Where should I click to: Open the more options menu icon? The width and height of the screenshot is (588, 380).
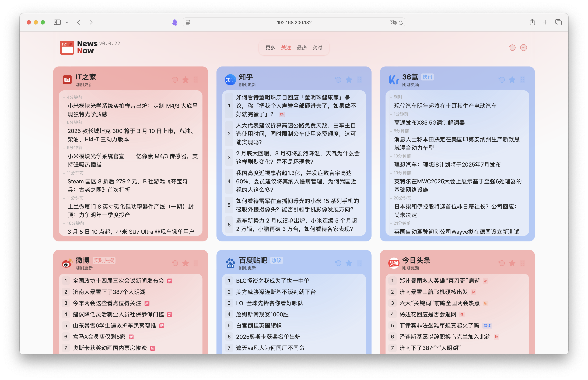[523, 47]
